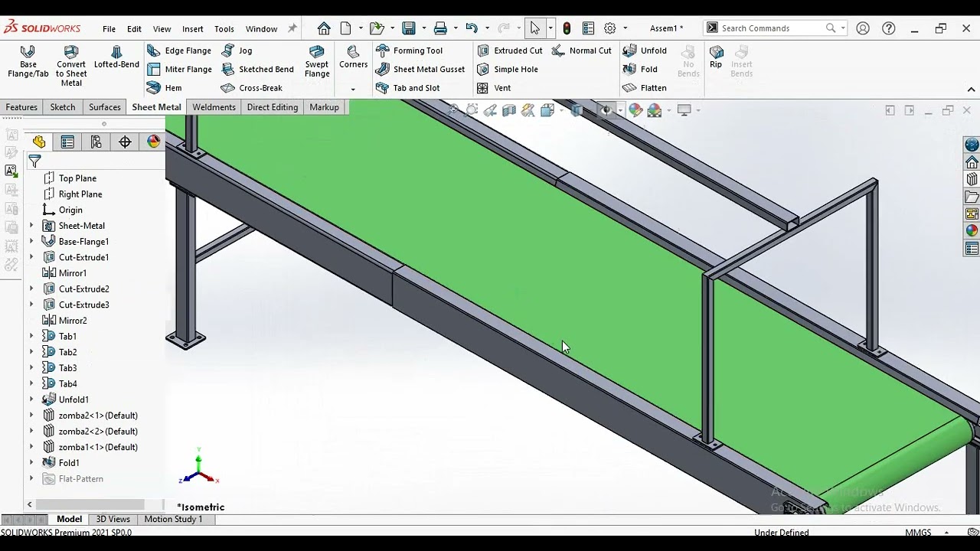Switch to the Features tab
This screenshot has width=980, height=551.
(x=21, y=107)
